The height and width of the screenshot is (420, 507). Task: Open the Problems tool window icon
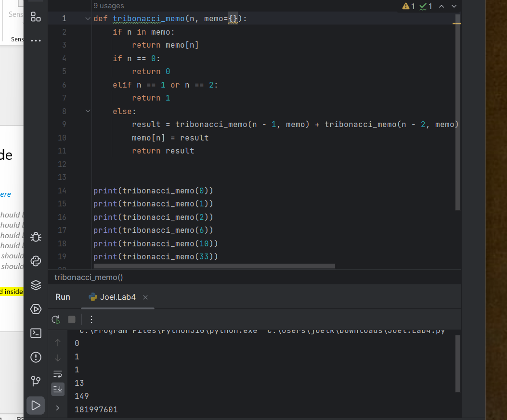[x=36, y=357]
